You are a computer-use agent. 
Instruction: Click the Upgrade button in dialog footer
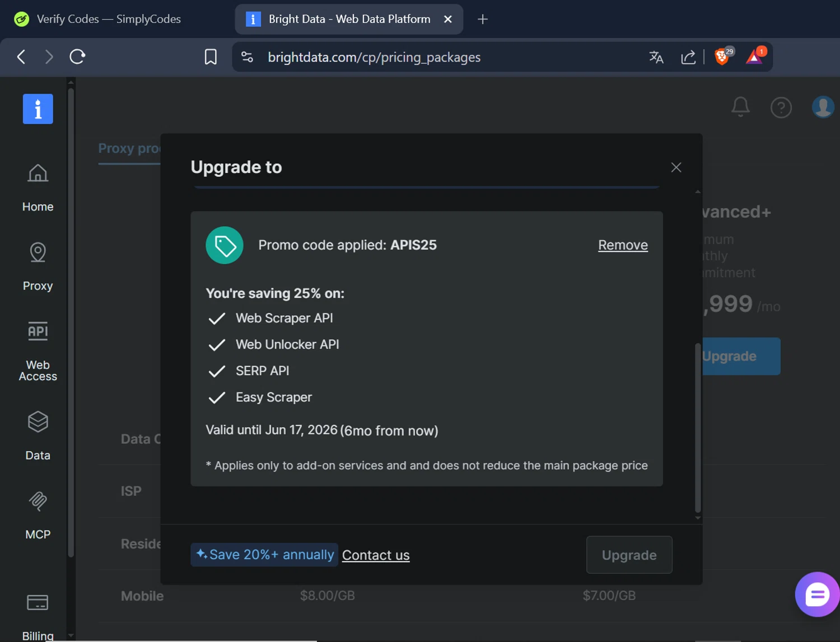[x=629, y=555]
